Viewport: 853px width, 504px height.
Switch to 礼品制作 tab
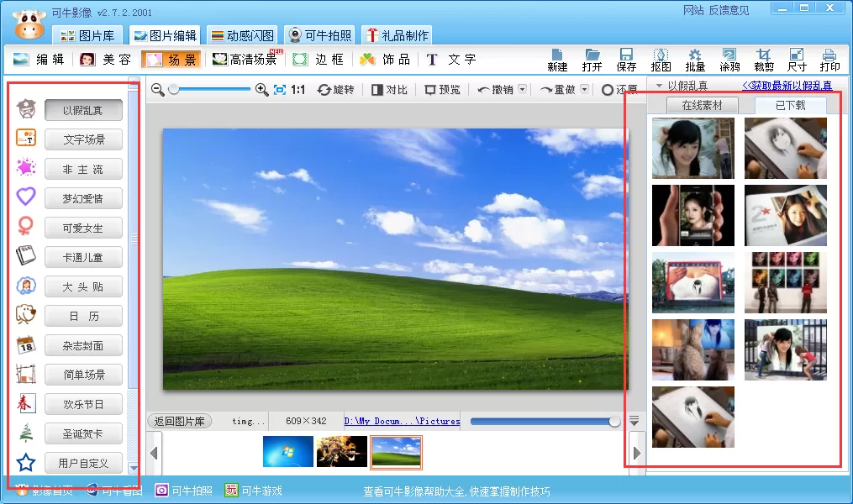click(x=398, y=36)
